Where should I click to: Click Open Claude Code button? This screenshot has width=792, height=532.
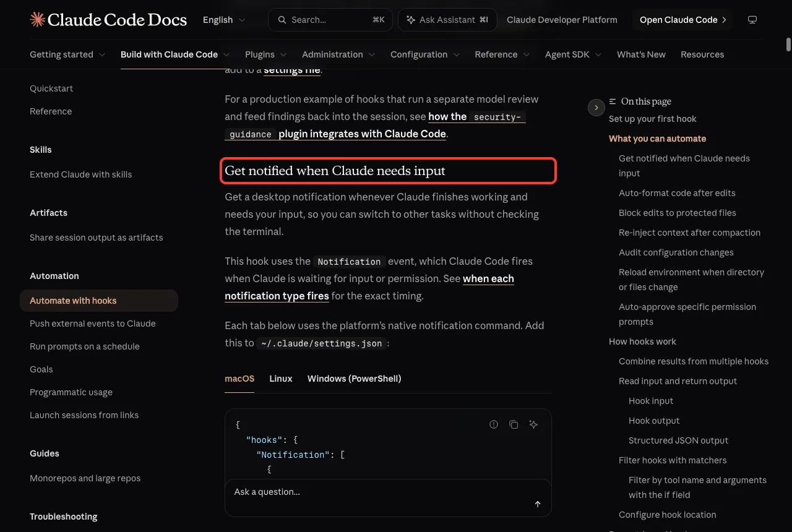pos(682,20)
